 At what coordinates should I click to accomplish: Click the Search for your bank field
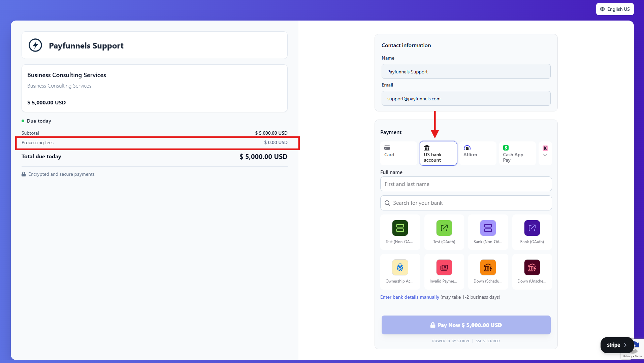(x=466, y=203)
